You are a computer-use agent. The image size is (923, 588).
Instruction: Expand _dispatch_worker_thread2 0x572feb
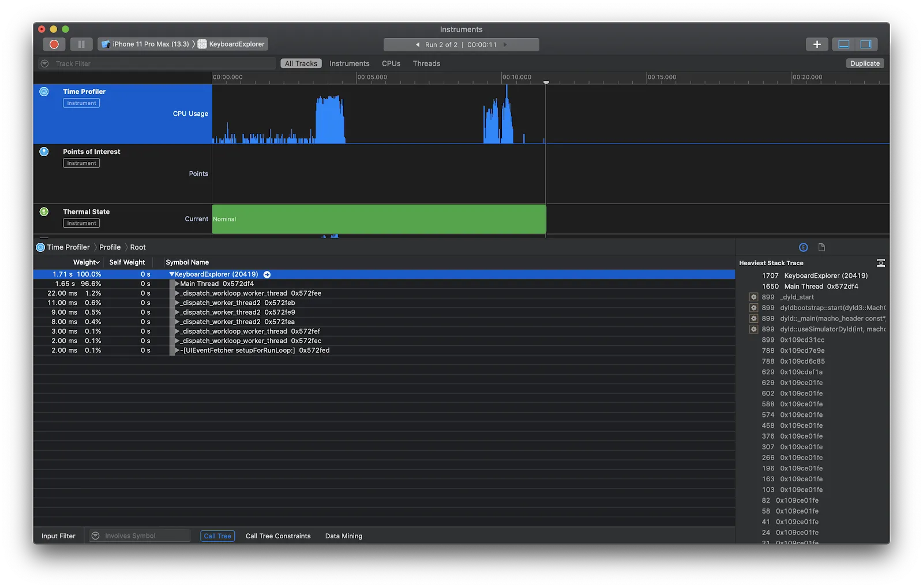tap(177, 303)
